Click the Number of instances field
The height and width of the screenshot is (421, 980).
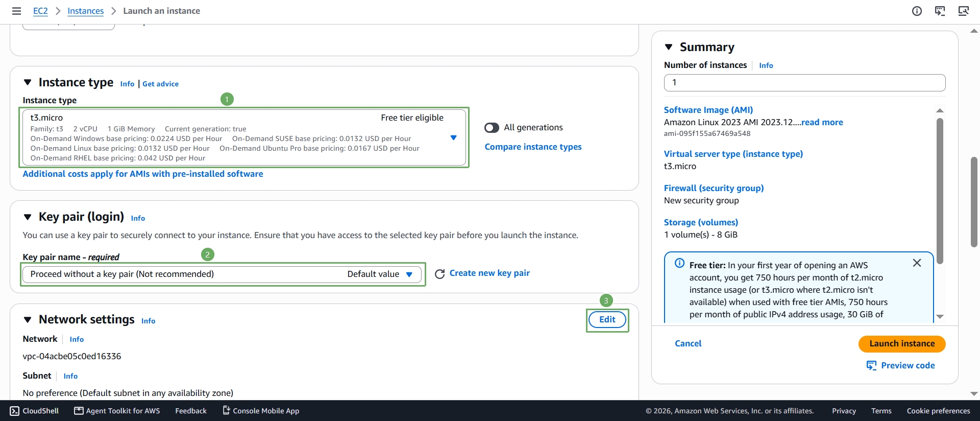click(804, 83)
